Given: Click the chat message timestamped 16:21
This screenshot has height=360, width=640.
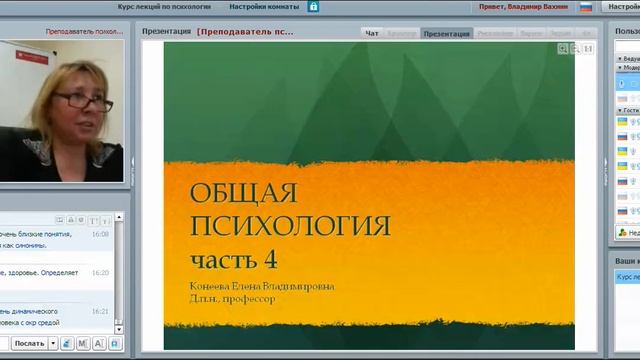Looking at the screenshot, I should coord(56,317).
